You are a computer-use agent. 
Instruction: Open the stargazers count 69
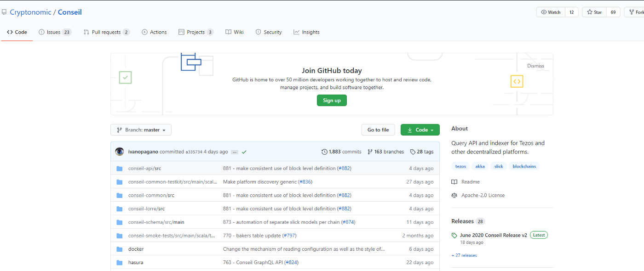pyautogui.click(x=613, y=12)
